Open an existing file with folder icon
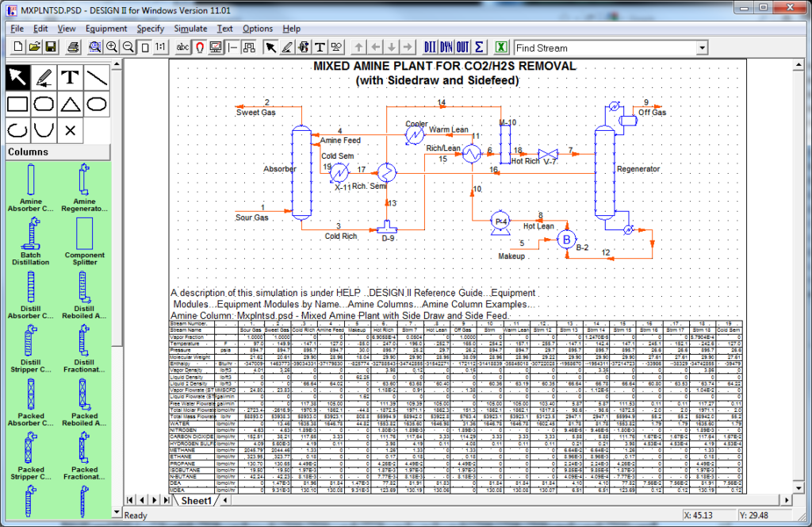812x527 pixels. click(x=35, y=47)
